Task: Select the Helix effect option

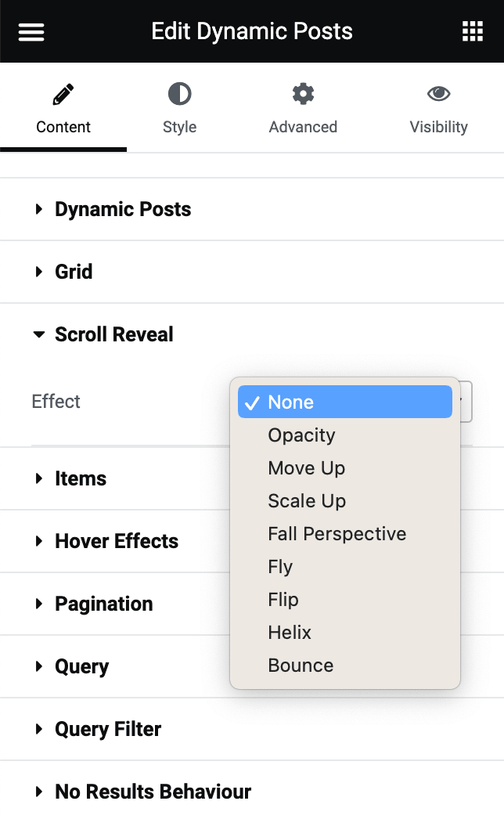Action: pos(290,633)
